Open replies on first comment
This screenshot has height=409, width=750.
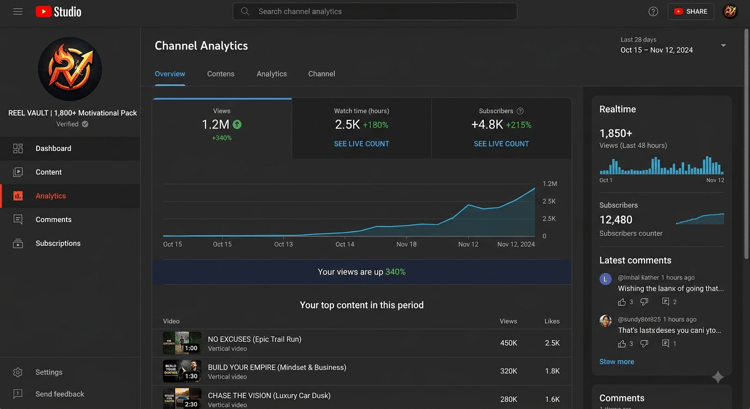[x=665, y=301]
